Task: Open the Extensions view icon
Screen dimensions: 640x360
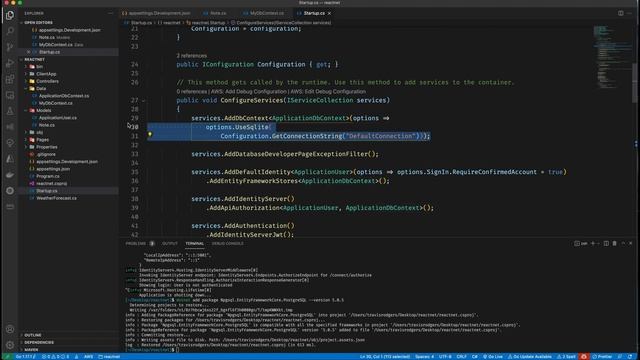Action: click(10, 79)
